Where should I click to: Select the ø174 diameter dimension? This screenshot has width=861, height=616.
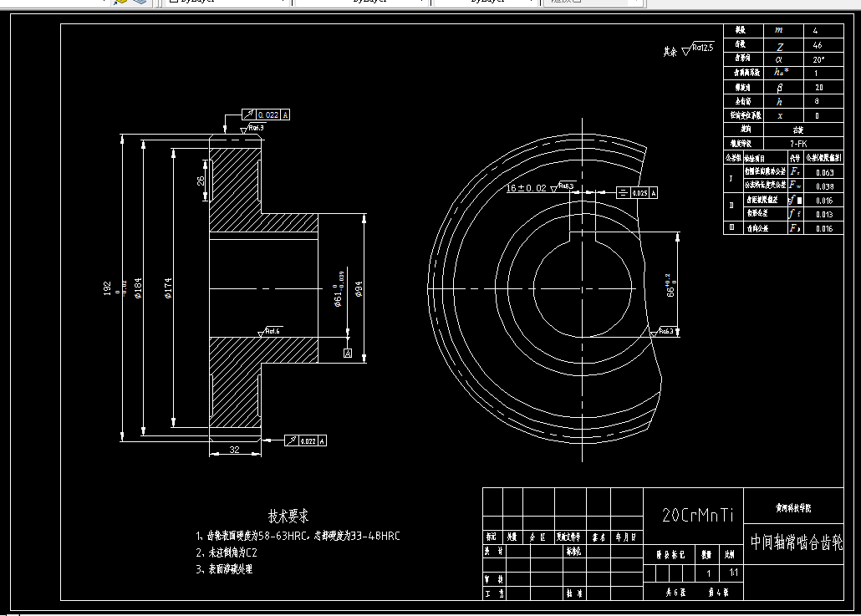169,288
